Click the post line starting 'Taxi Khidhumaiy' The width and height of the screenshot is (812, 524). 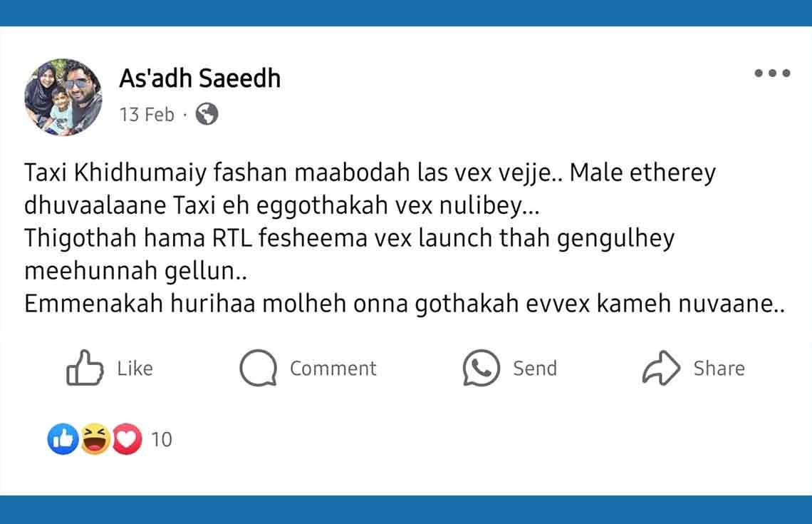pos(370,174)
